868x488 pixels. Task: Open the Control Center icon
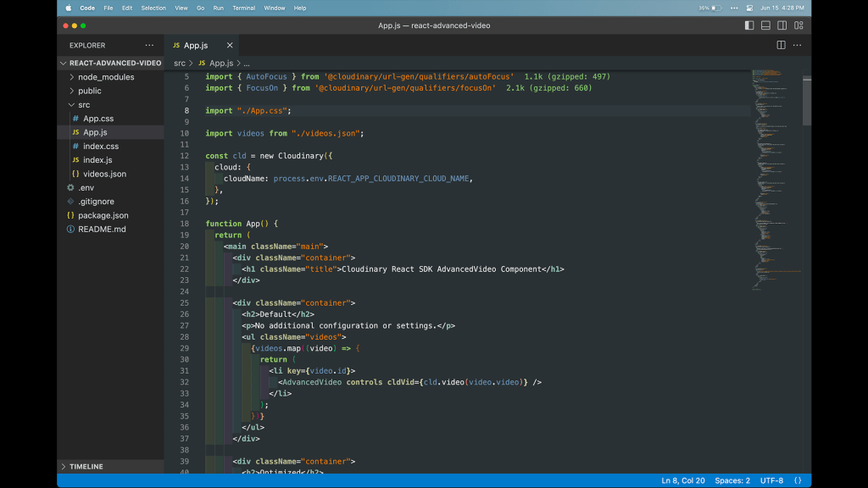749,8
